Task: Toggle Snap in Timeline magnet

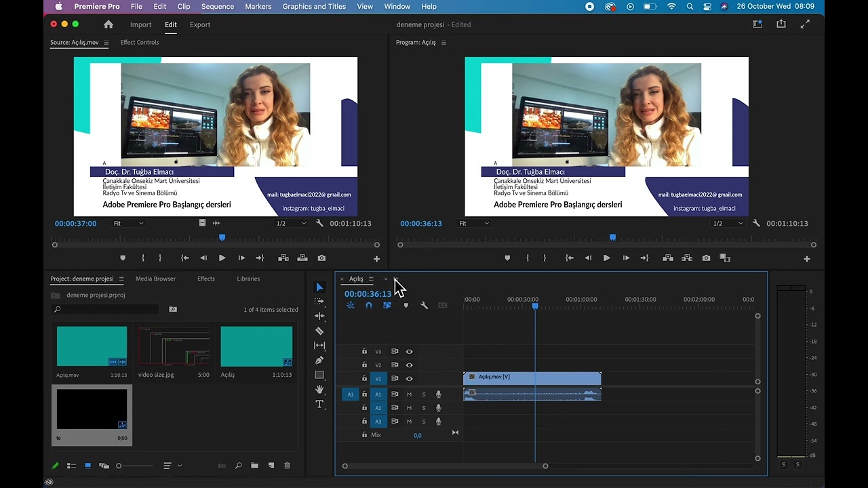Action: (369, 306)
